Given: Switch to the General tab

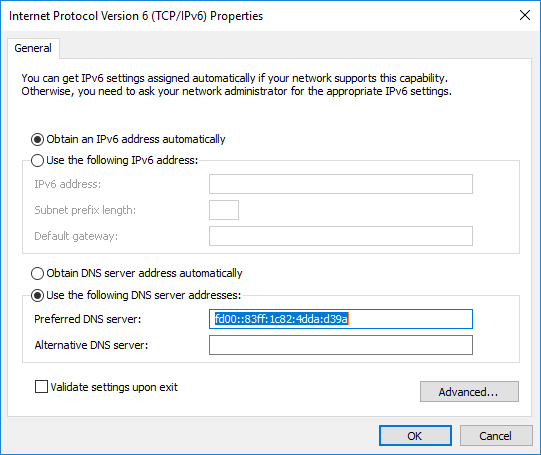Looking at the screenshot, I should coord(33,48).
